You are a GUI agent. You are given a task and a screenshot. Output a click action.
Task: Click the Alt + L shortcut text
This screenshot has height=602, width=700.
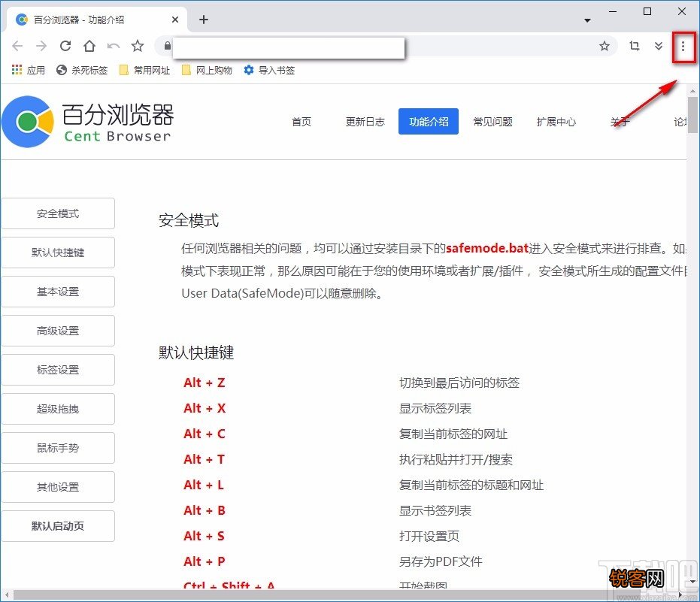(203, 485)
